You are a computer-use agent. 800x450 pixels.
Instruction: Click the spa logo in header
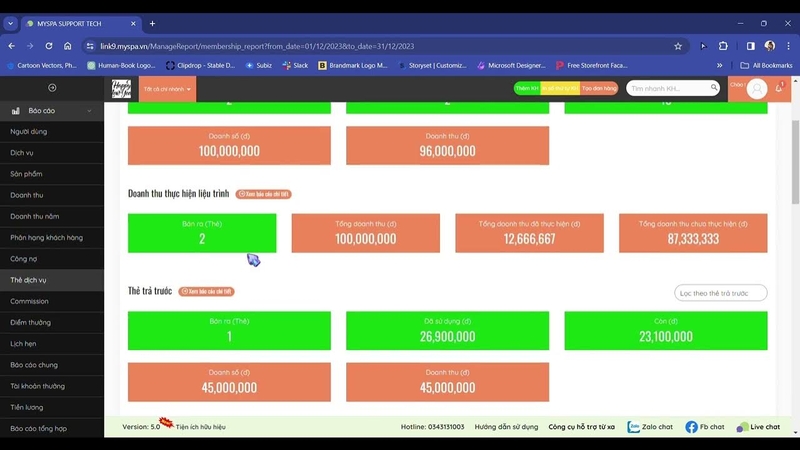(x=121, y=89)
